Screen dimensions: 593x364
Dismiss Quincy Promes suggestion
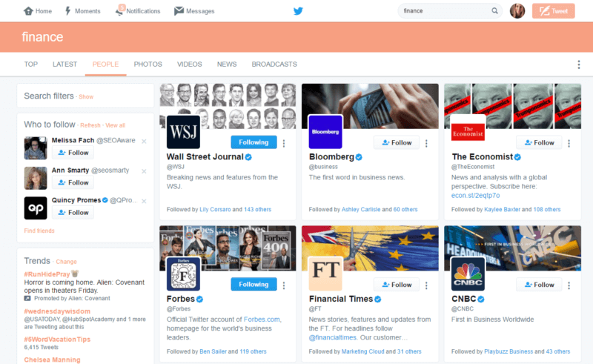click(x=144, y=201)
